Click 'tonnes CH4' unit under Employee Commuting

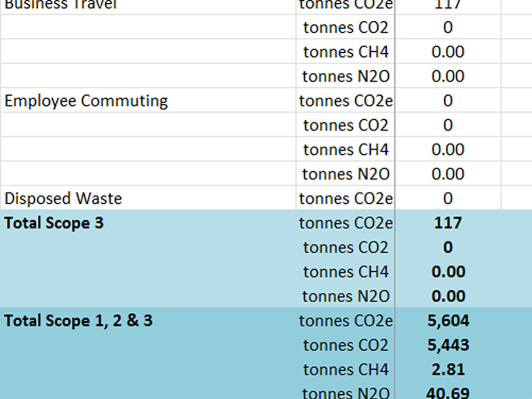point(345,149)
